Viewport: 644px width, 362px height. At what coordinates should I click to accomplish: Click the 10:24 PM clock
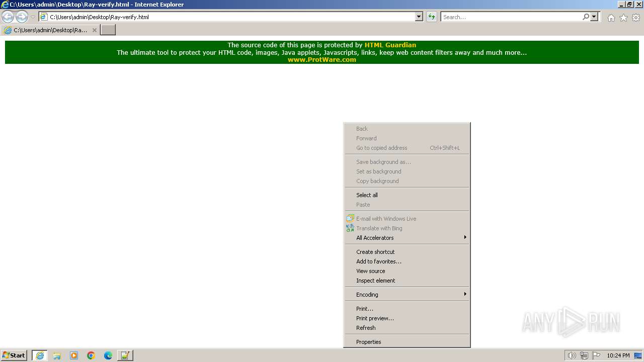pyautogui.click(x=618, y=355)
